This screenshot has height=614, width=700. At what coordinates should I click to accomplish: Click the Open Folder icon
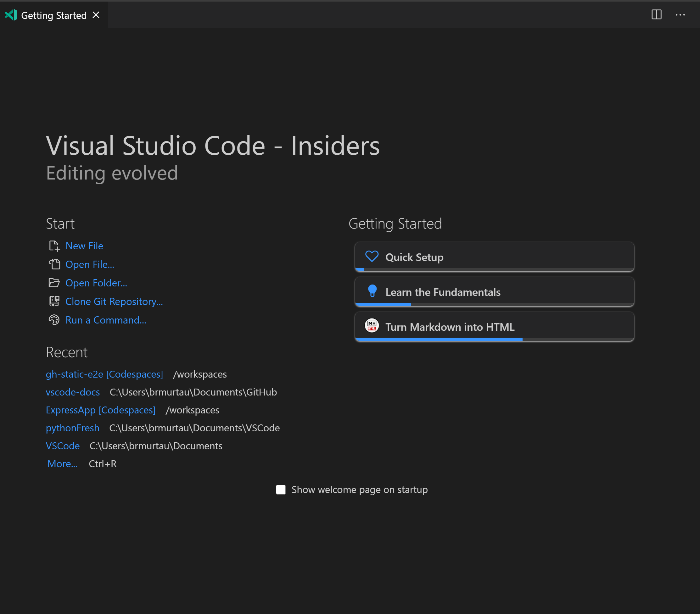(54, 283)
